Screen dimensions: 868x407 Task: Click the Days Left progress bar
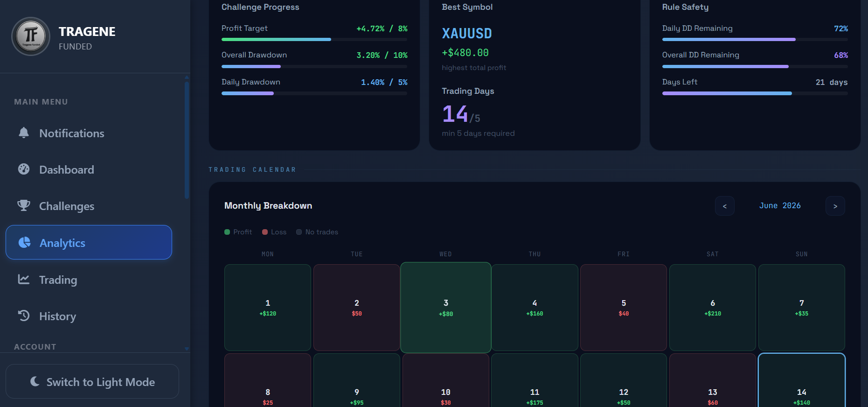pos(755,93)
